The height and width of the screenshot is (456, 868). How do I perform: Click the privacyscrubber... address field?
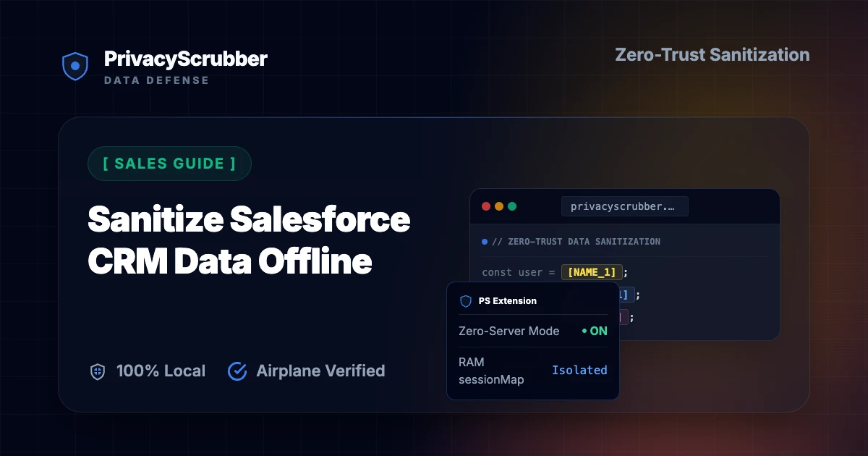point(625,206)
